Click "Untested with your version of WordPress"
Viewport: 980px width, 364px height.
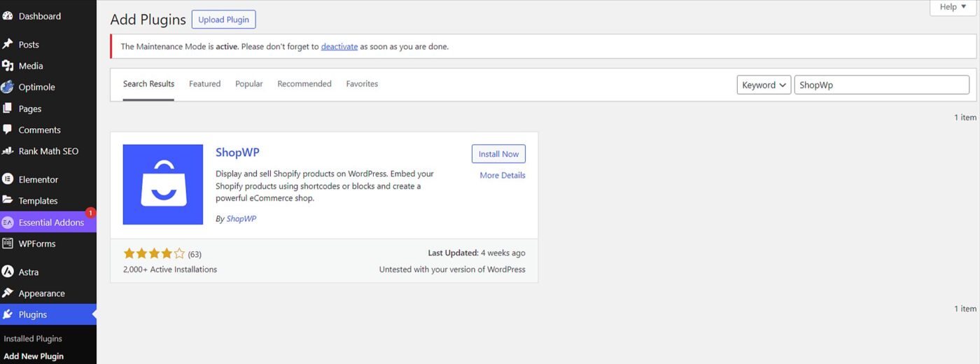pyautogui.click(x=452, y=269)
